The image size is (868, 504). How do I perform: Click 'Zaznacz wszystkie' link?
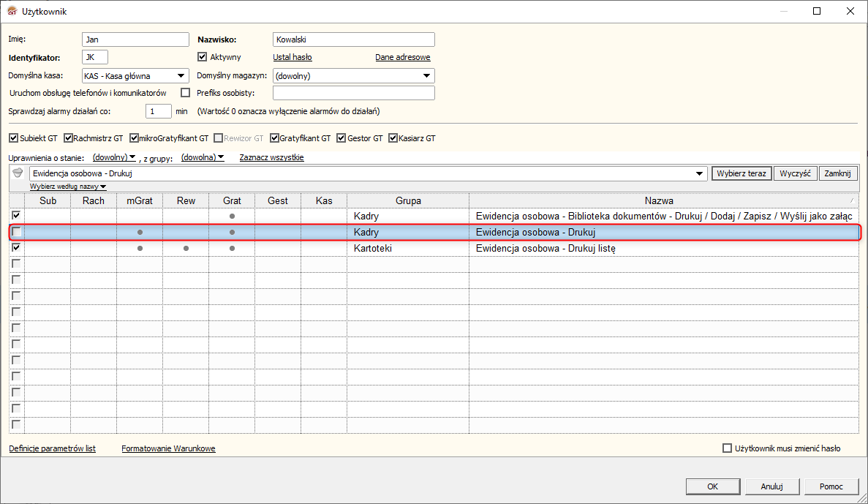[271, 157]
